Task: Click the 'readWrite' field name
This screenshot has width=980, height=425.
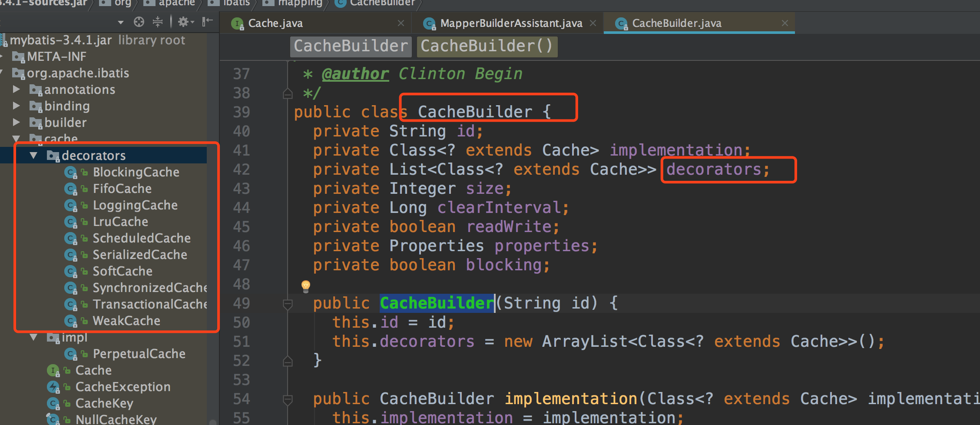Action: [509, 227]
